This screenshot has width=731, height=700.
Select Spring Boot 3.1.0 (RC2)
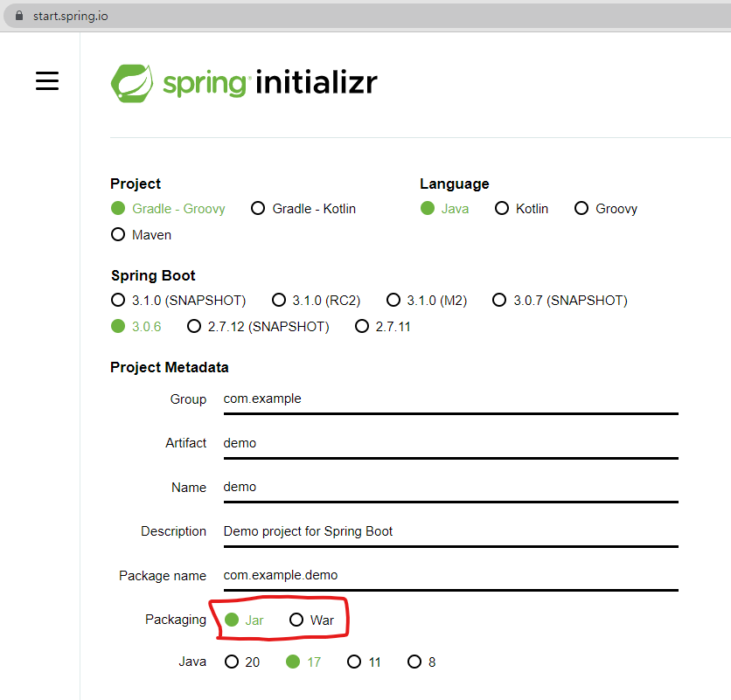pos(316,300)
